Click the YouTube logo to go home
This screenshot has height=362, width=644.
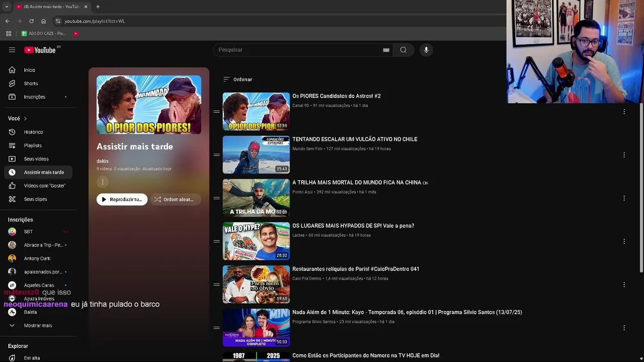coord(40,50)
